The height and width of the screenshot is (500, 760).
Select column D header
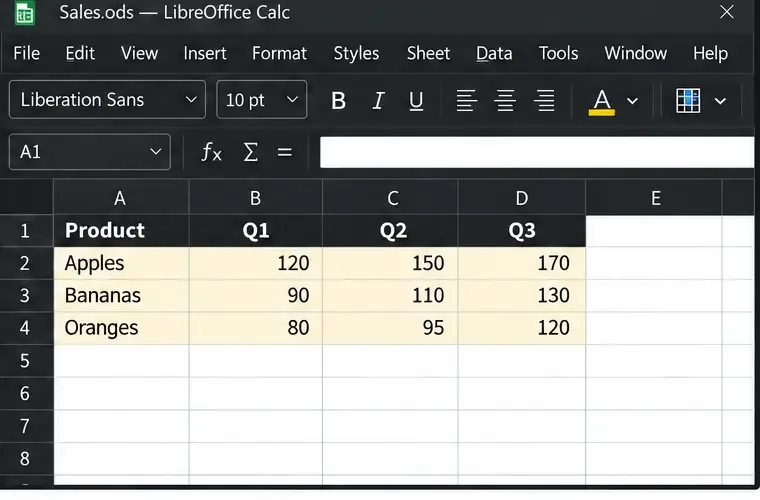click(x=522, y=197)
